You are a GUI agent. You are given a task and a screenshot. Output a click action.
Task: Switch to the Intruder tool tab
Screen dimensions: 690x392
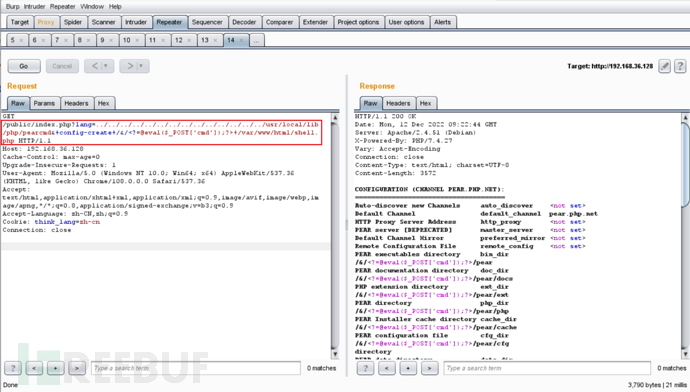click(x=136, y=22)
